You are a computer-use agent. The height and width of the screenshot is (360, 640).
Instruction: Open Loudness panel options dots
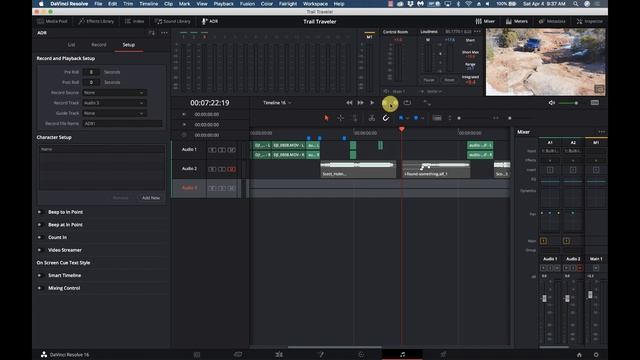point(478,31)
